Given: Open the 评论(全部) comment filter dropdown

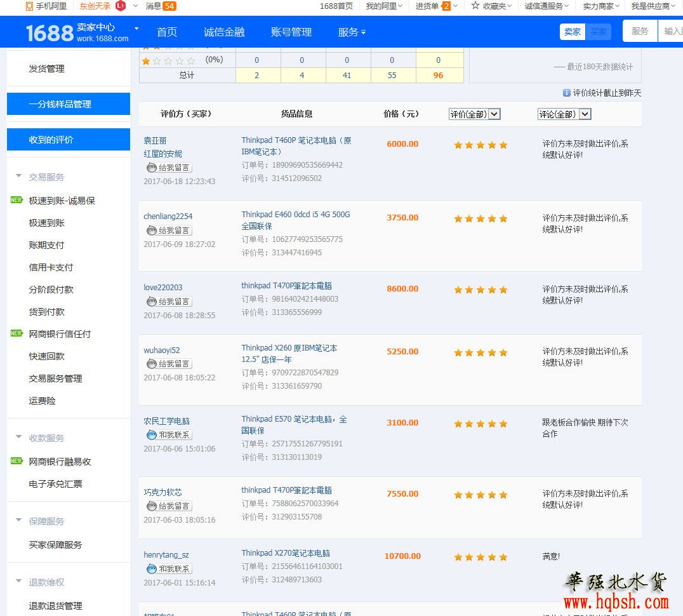Looking at the screenshot, I should pyautogui.click(x=564, y=114).
